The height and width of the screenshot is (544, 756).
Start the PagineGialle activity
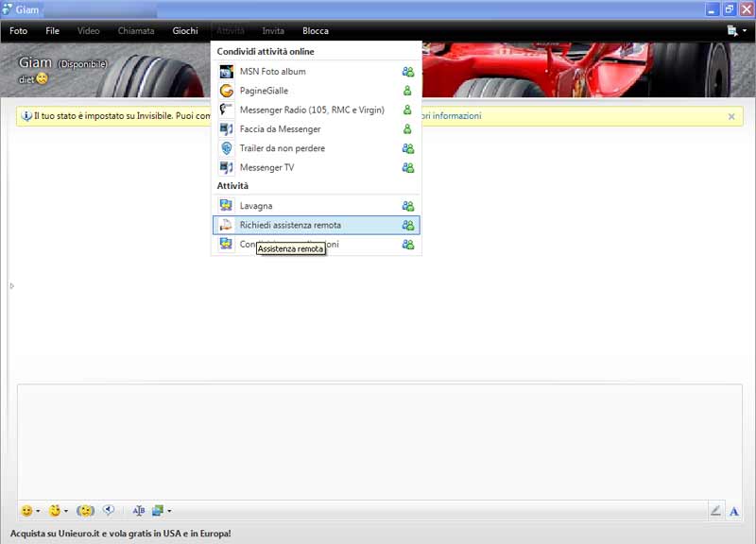pyautogui.click(x=317, y=91)
